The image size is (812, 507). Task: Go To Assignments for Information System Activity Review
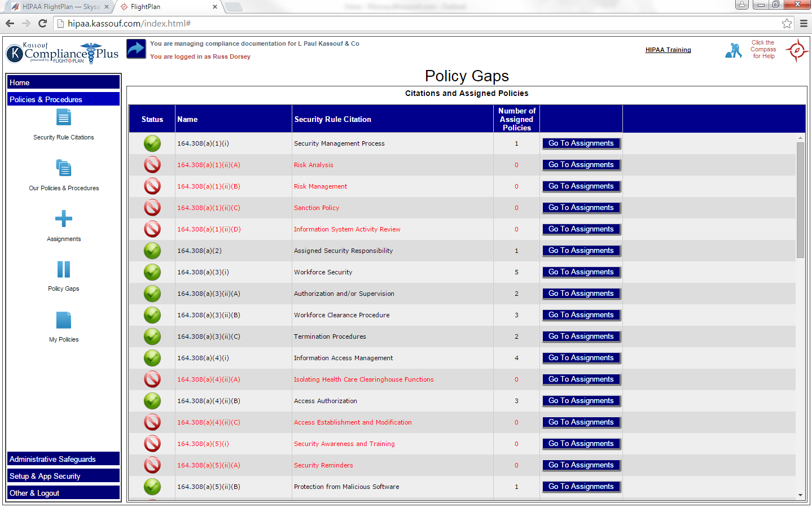point(581,229)
